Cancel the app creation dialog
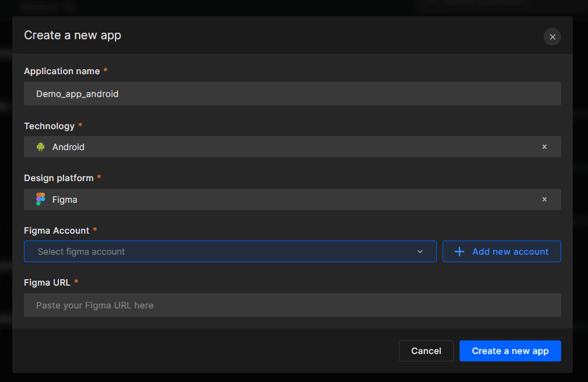This screenshot has height=382, width=588. pos(426,350)
